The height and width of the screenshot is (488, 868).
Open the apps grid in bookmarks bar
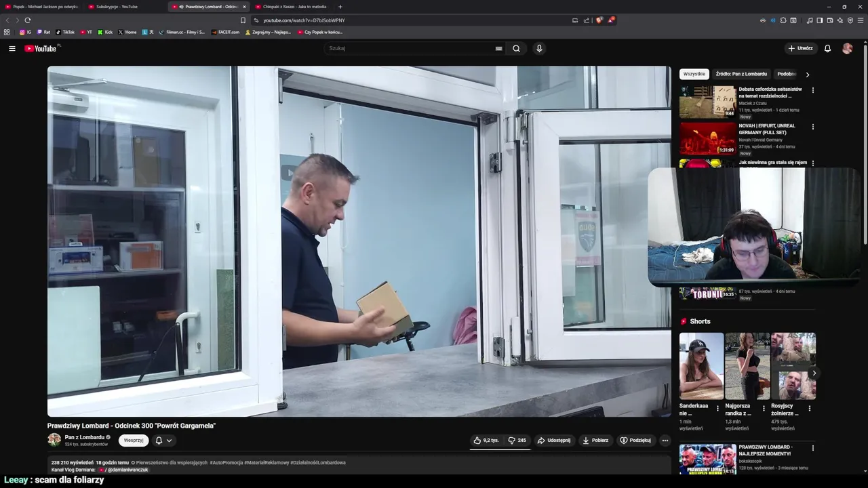coord(7,32)
